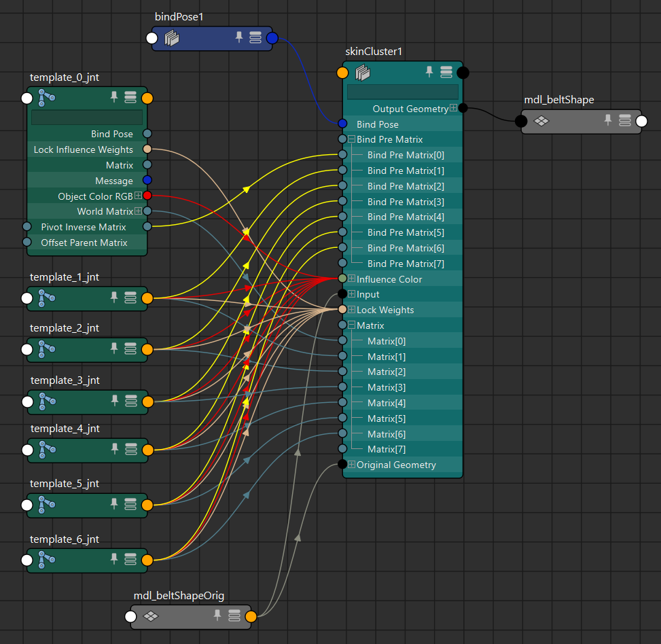Expand the Lock Weights attribute
Viewport: 661px width, 644px height.
[x=351, y=310]
